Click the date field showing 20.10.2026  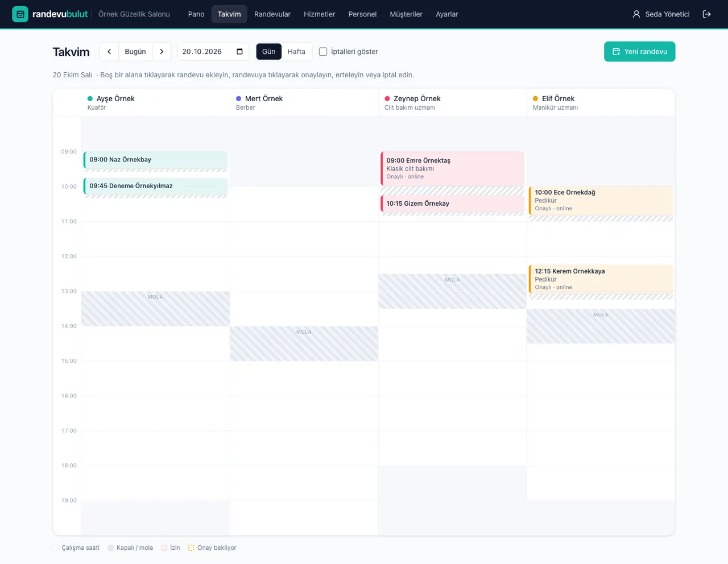(x=213, y=52)
